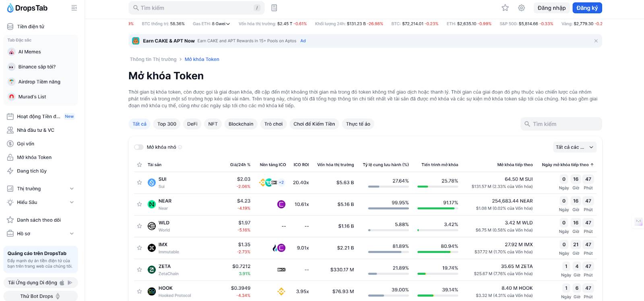
Task: Click the WLD coin logo
Action: click(x=152, y=226)
